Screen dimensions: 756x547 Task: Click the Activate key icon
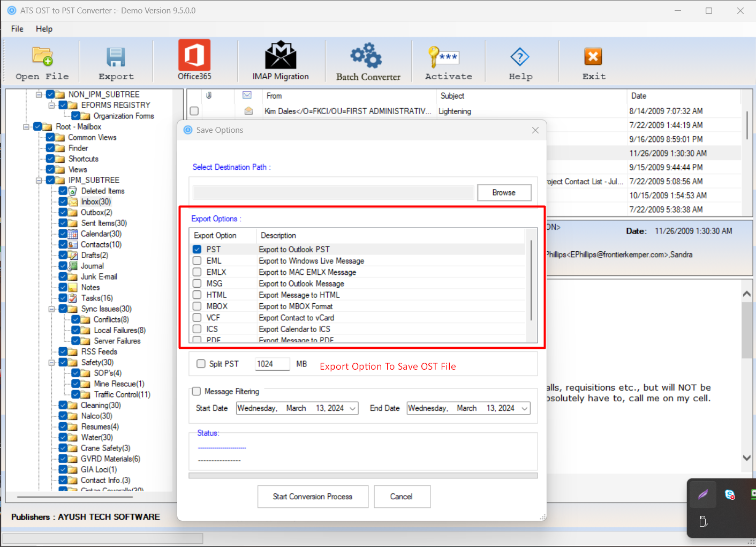[444, 57]
